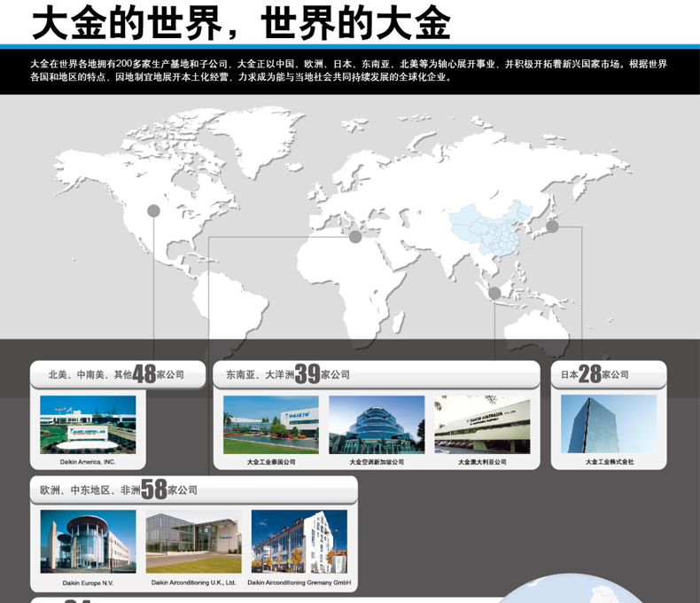Viewport: 700px width, 603px height.
Task: Open the Daikin Airconditioning Germany GmbH photo
Action: click(299, 541)
